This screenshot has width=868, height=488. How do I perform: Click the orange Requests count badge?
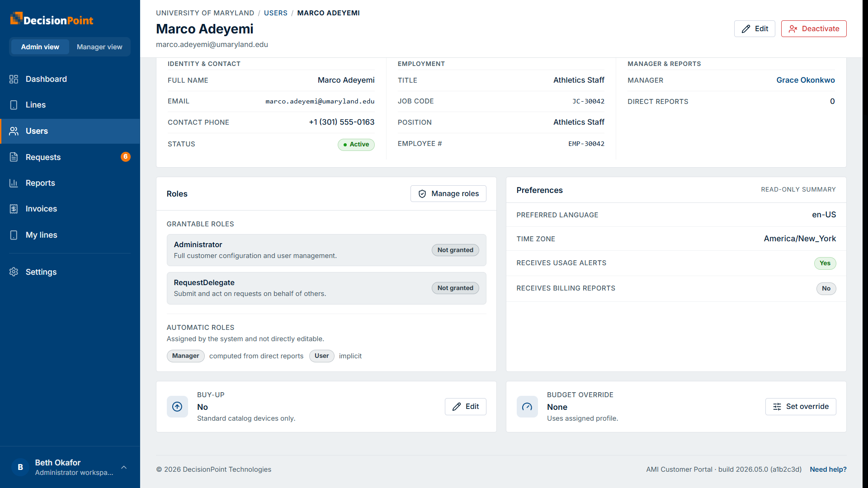pos(126,157)
